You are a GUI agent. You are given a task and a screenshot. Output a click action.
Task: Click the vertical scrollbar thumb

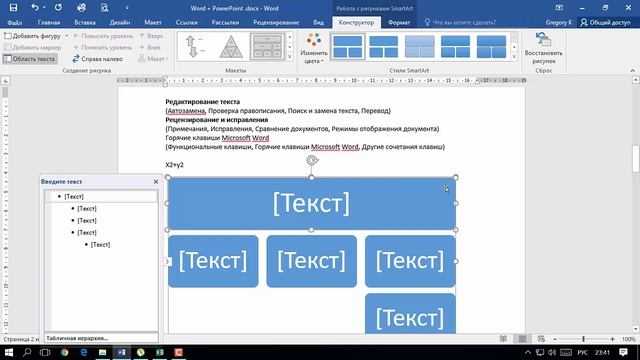[x=636, y=159]
